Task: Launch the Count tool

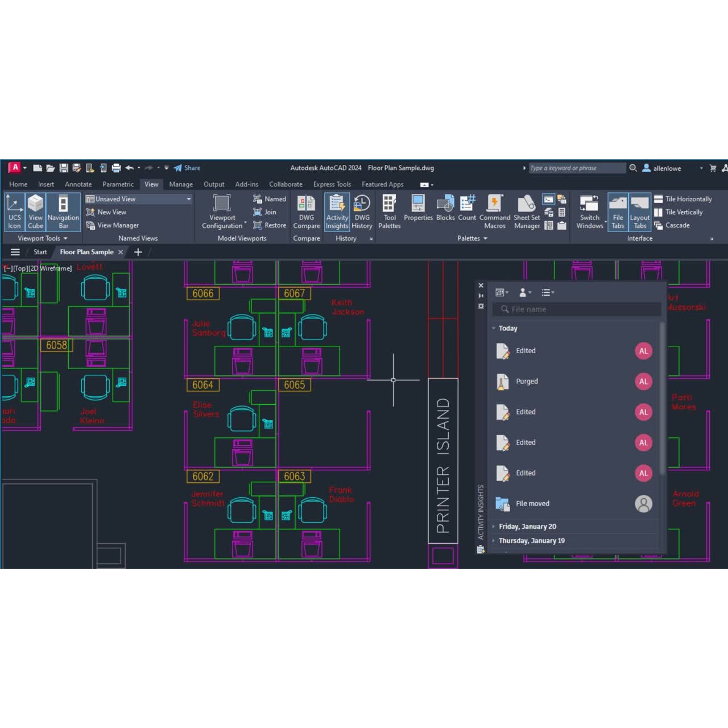Action: pyautogui.click(x=467, y=210)
